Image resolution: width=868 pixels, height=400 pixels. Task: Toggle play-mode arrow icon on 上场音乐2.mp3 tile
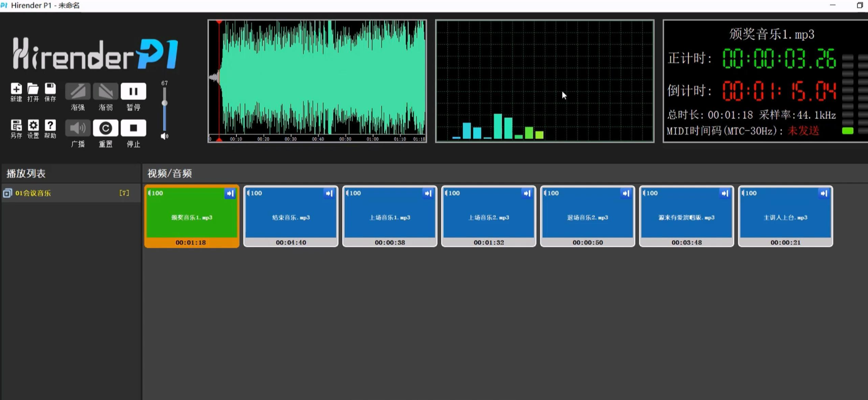(x=527, y=193)
